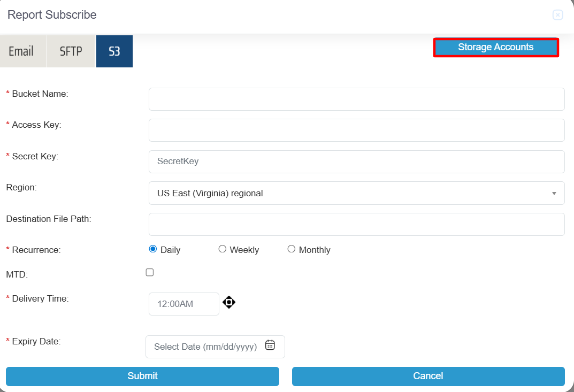Screen dimensions: 574x392
Task: Submit the report subscription
Action: (x=142, y=376)
